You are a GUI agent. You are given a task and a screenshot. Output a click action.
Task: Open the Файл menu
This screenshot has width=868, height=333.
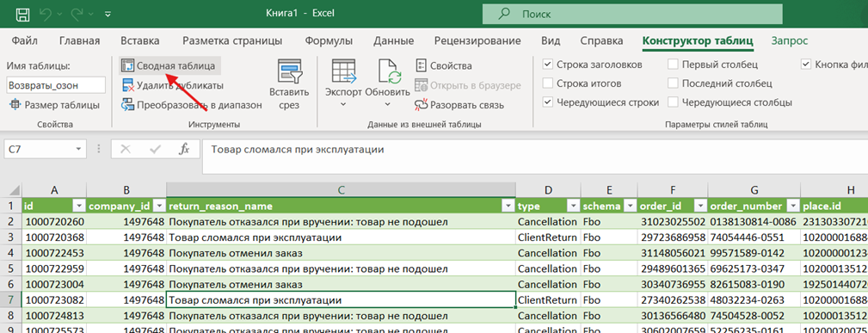[x=24, y=41]
